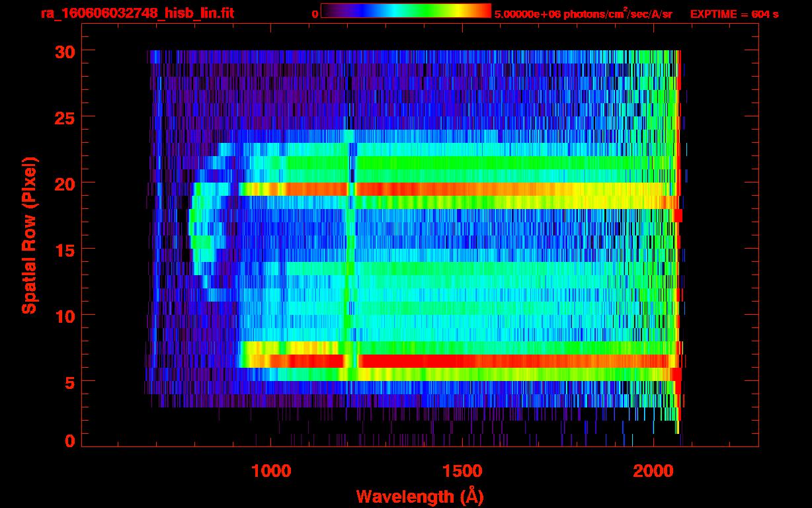812x508 pixels.
Task: Click the orange band near row 19
Action: (x=463, y=189)
